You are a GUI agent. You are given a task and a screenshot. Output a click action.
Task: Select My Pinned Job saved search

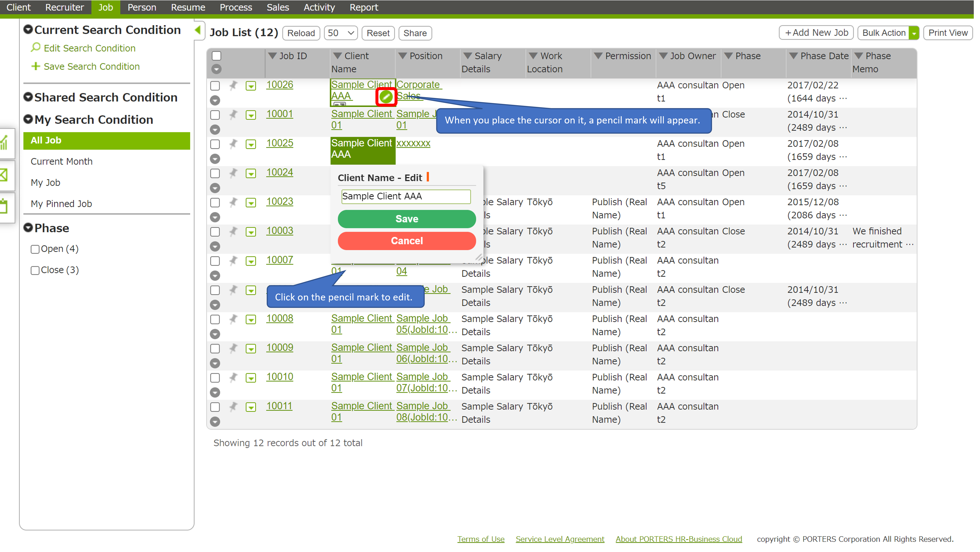coord(61,204)
